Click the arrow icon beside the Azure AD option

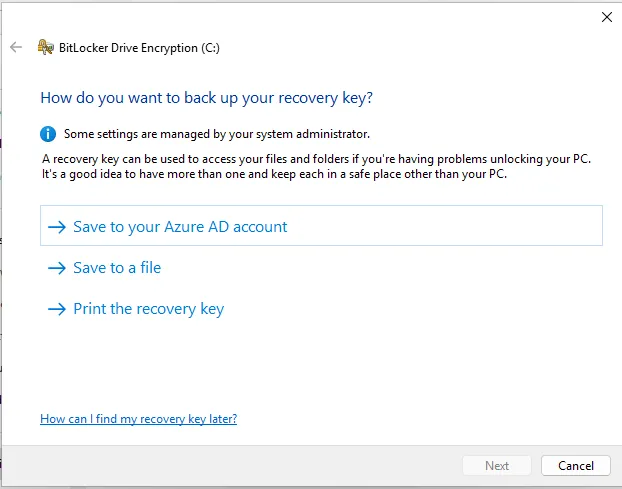click(x=57, y=227)
